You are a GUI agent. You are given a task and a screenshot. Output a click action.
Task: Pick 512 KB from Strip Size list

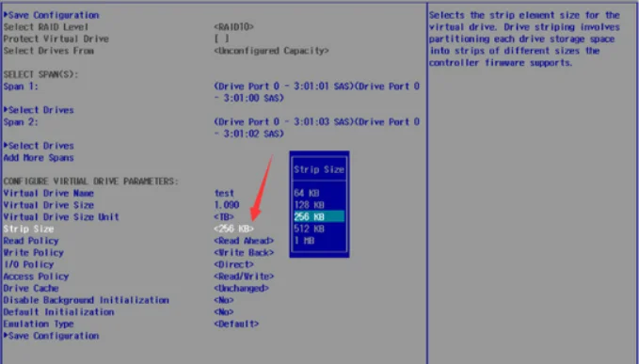309,229
